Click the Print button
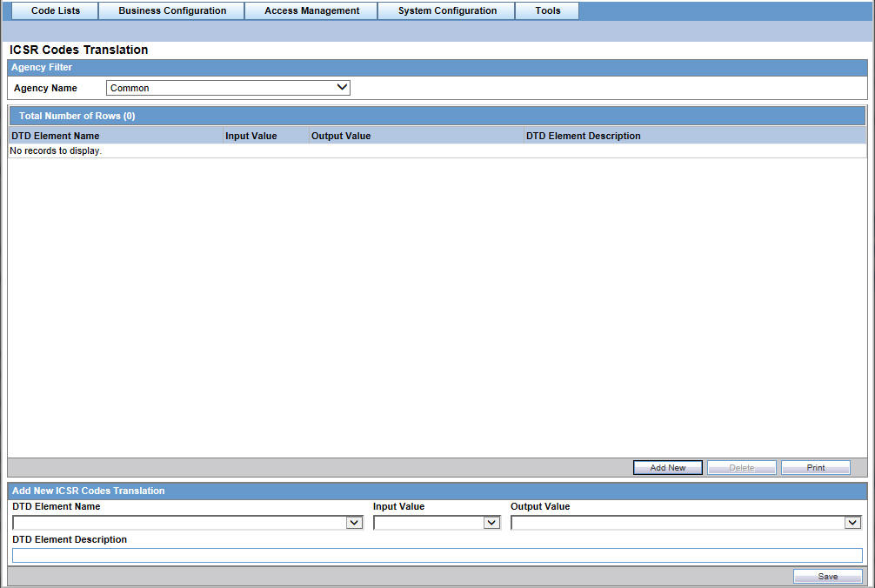The width and height of the screenshot is (875, 588). click(x=815, y=467)
